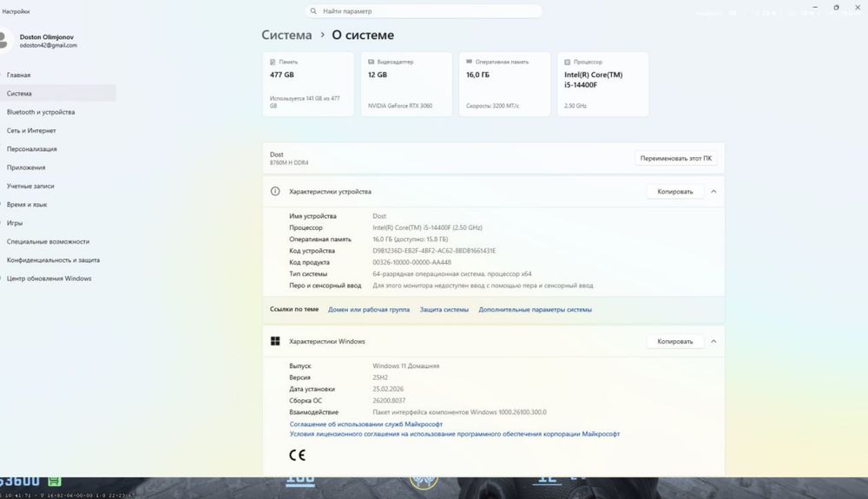868x499 pixels.
Task: Click the NVIDIA GeForce RTX 3060 text
Action: click(399, 106)
